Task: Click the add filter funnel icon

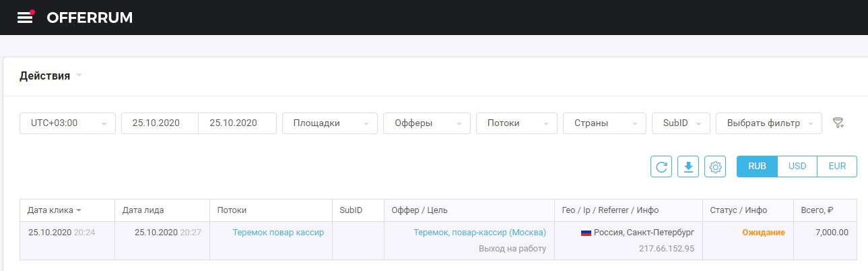Action: pyautogui.click(x=838, y=123)
